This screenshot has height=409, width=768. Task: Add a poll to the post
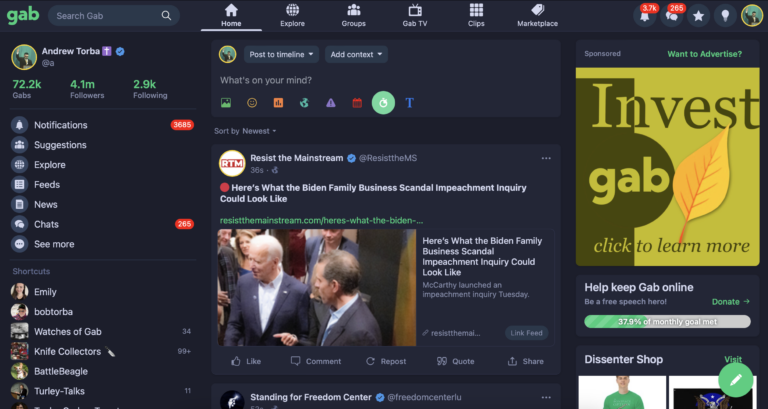[278, 103]
